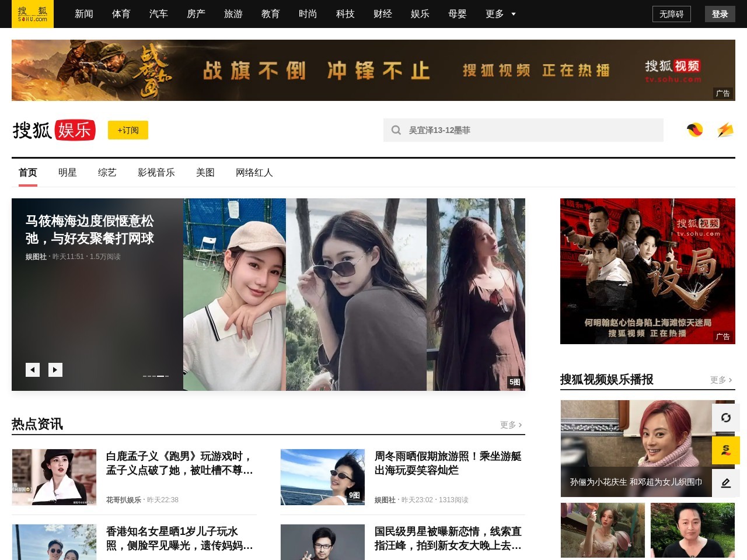Switch to the 明星 tab
The image size is (747, 560).
[68, 173]
